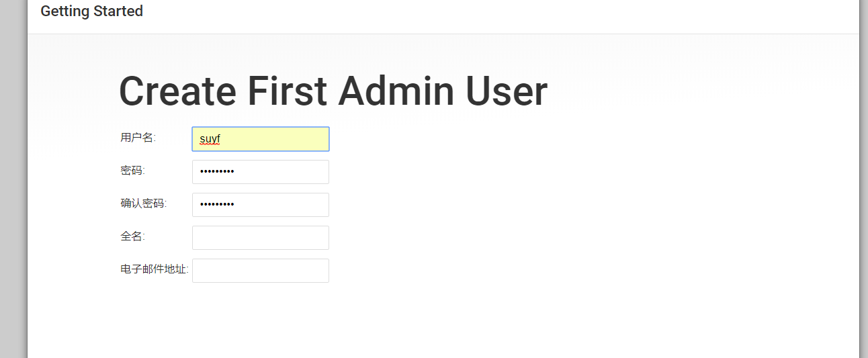Click the 确认密码 label text

[x=143, y=204]
